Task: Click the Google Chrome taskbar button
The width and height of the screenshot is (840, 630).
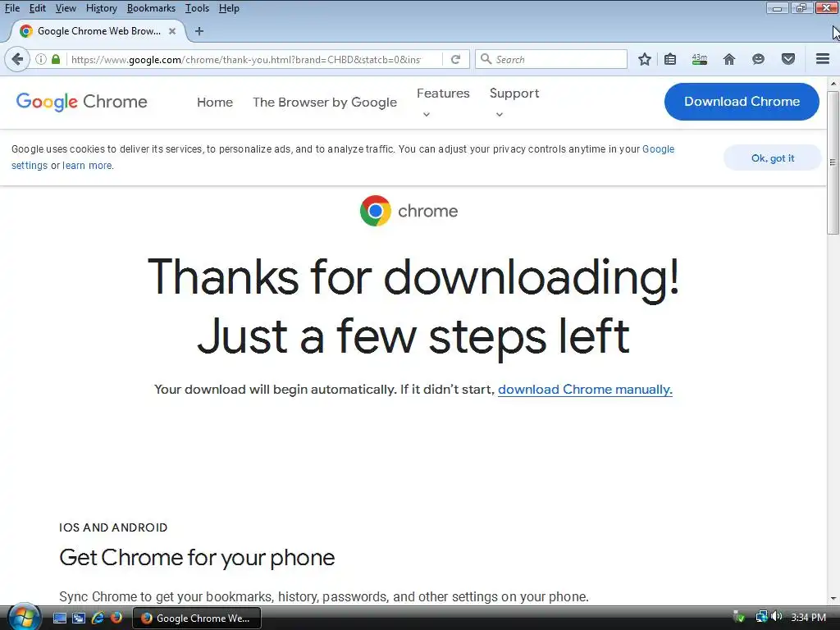Action: coord(197,619)
